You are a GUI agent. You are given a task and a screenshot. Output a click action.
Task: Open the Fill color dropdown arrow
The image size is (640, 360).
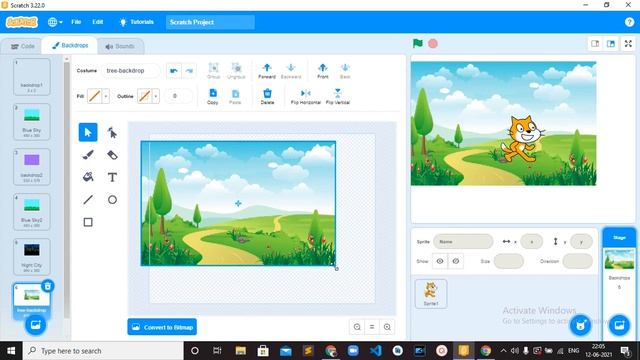tap(106, 96)
